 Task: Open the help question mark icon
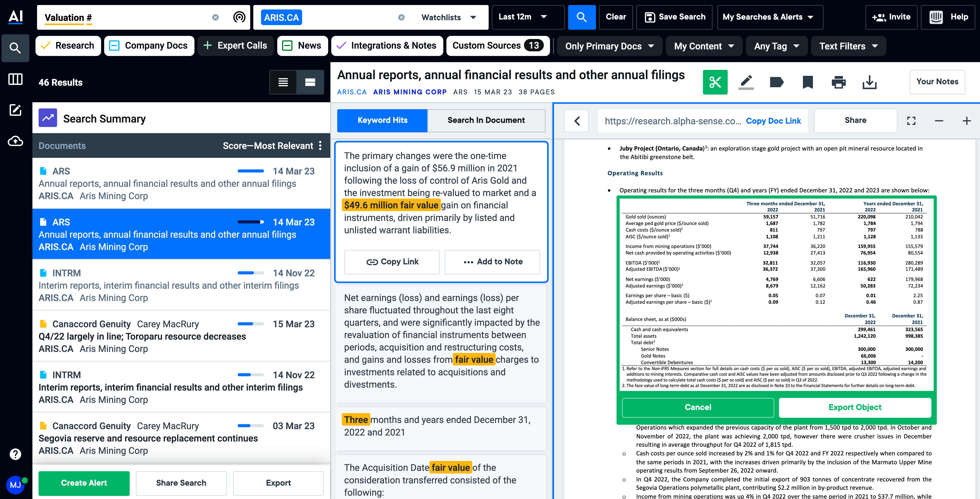pyautogui.click(x=15, y=454)
